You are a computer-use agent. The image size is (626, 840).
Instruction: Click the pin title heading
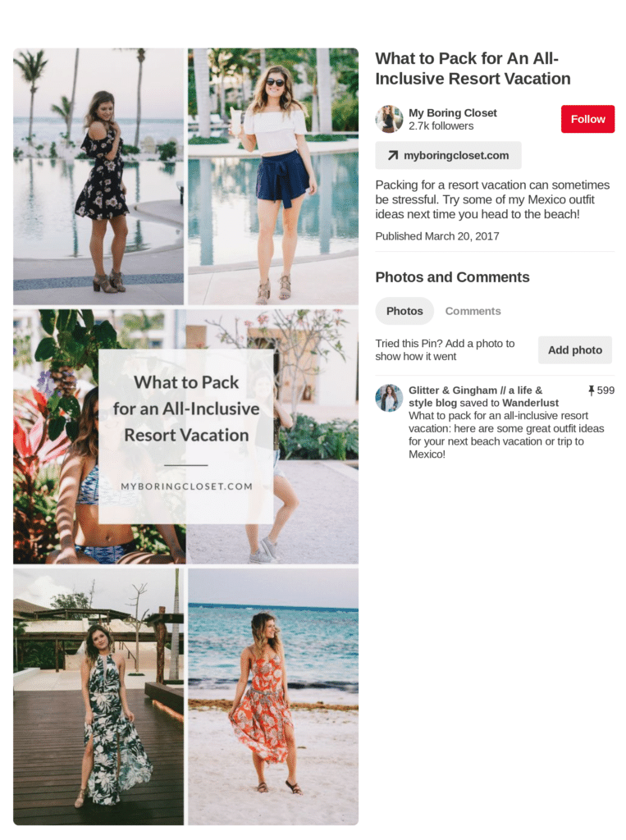coord(473,69)
